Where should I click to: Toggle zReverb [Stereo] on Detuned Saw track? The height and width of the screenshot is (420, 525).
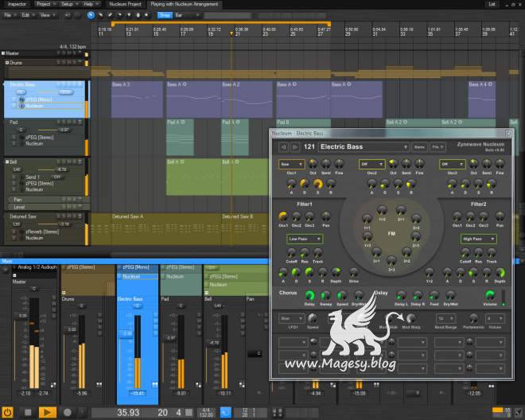pos(21,231)
